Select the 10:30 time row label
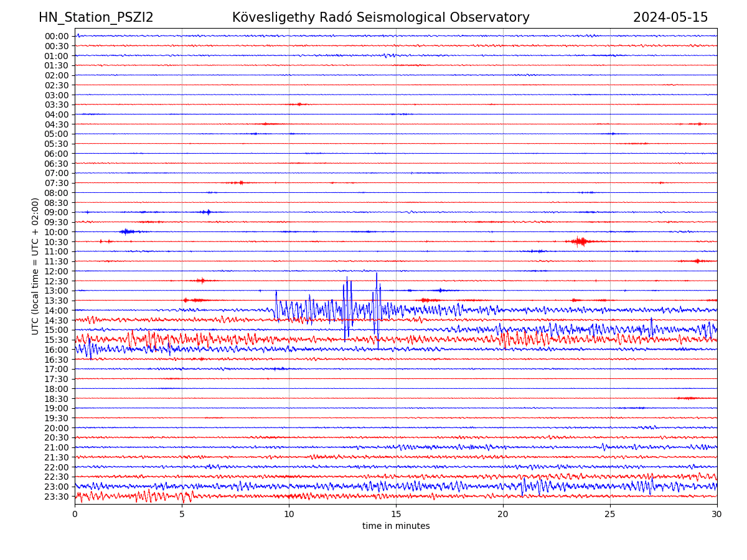The image size is (747, 560). (x=57, y=242)
